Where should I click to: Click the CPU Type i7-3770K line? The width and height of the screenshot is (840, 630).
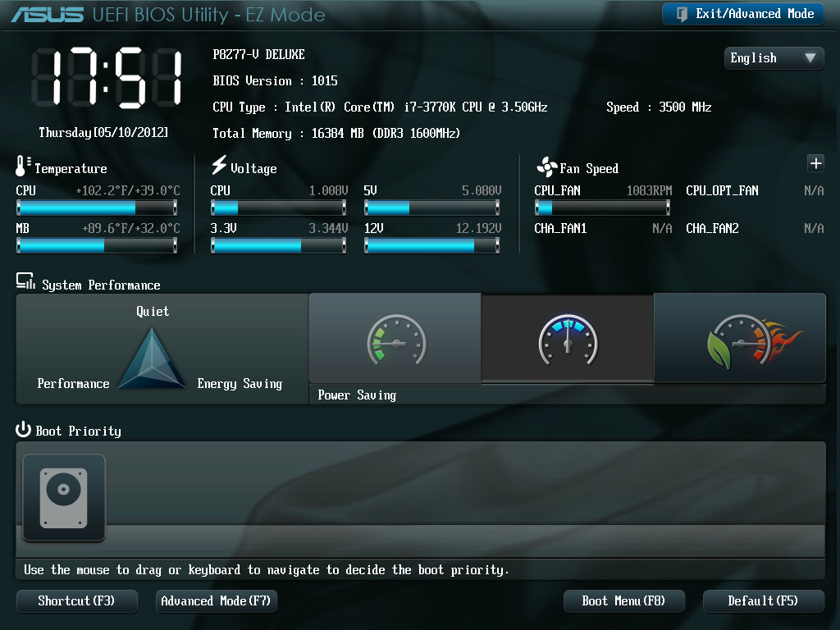(381, 107)
